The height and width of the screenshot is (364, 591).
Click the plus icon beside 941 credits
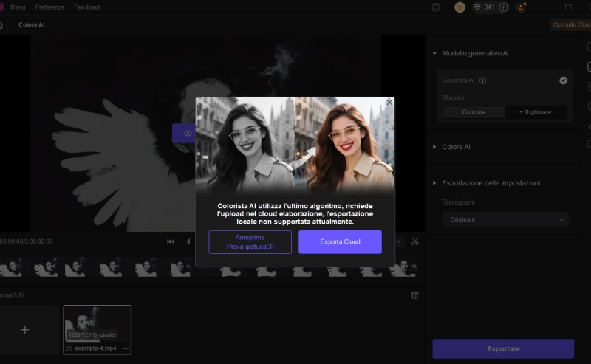tap(504, 7)
